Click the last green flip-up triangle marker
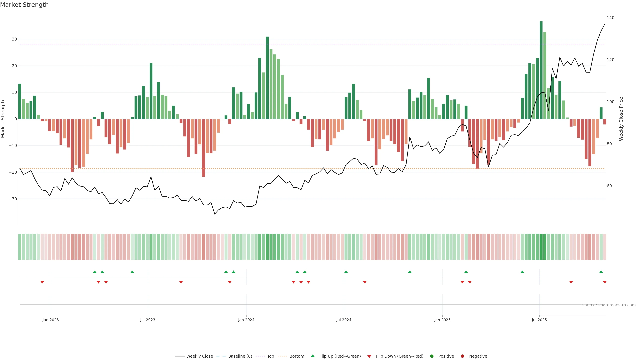This screenshot has width=644, height=362. tap(601, 272)
